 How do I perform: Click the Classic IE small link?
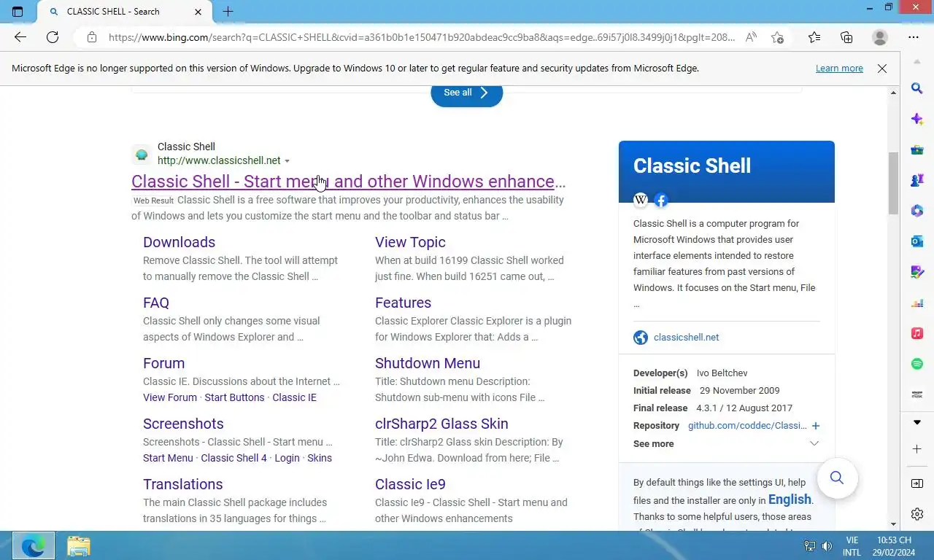pyautogui.click(x=294, y=397)
